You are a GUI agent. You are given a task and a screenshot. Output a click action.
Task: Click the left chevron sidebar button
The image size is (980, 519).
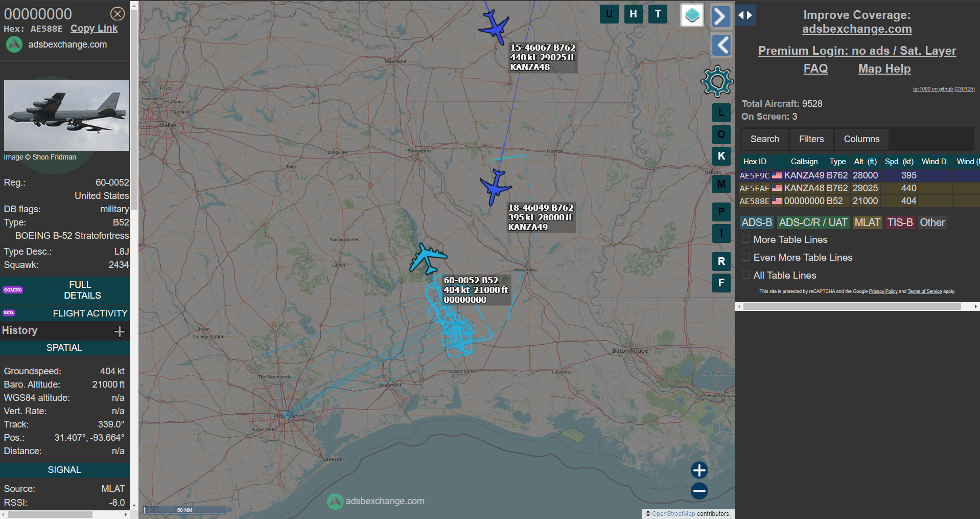tap(721, 45)
